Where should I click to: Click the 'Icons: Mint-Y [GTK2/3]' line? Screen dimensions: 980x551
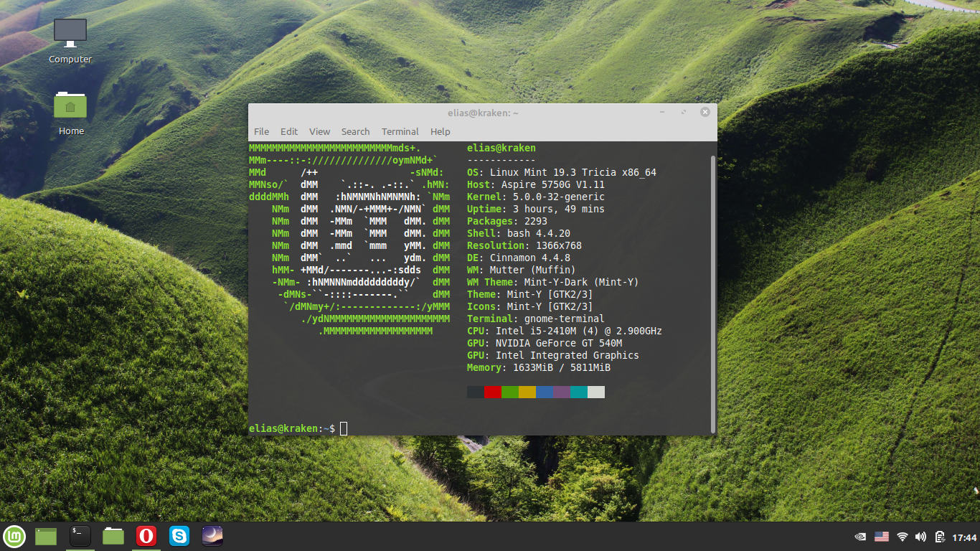tap(530, 306)
